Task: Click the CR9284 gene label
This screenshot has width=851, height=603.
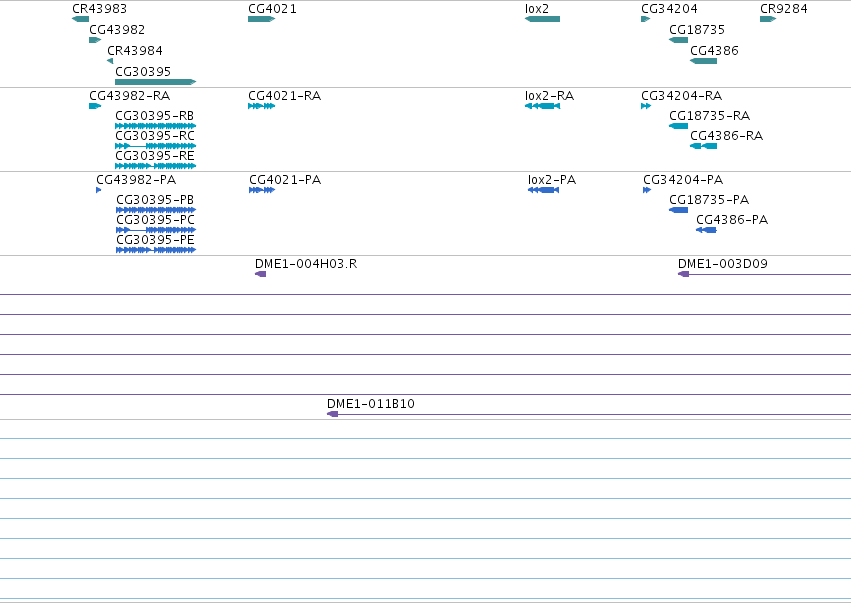Action: click(784, 9)
